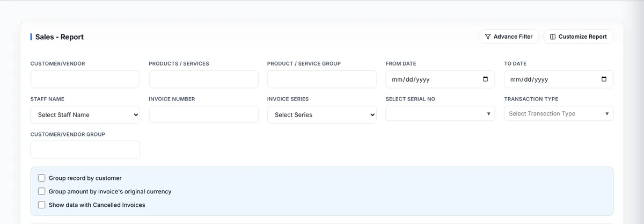This screenshot has height=224, width=644.
Task: Click the INVOICE SERIES label
Action: [288, 99]
